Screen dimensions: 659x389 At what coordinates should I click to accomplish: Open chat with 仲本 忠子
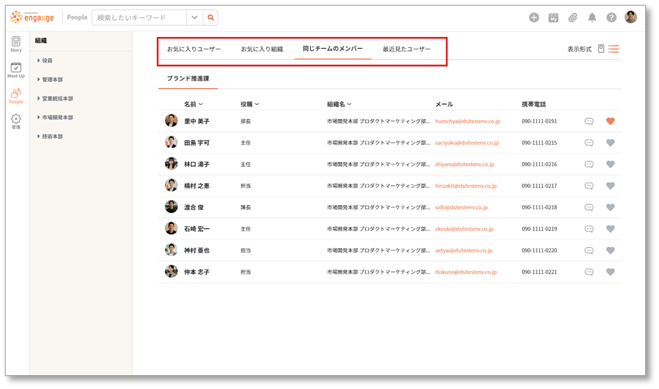[589, 272]
